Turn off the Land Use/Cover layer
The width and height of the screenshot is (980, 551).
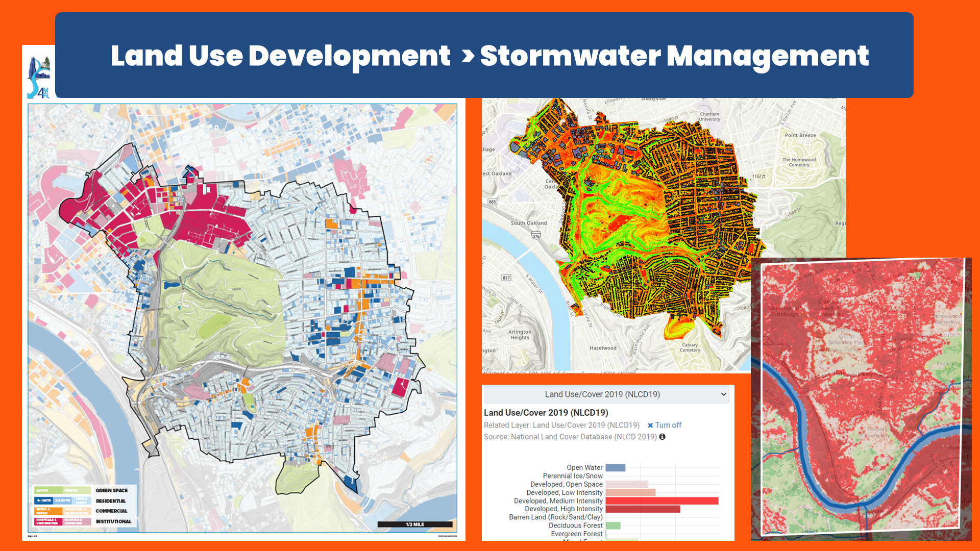[x=668, y=425]
